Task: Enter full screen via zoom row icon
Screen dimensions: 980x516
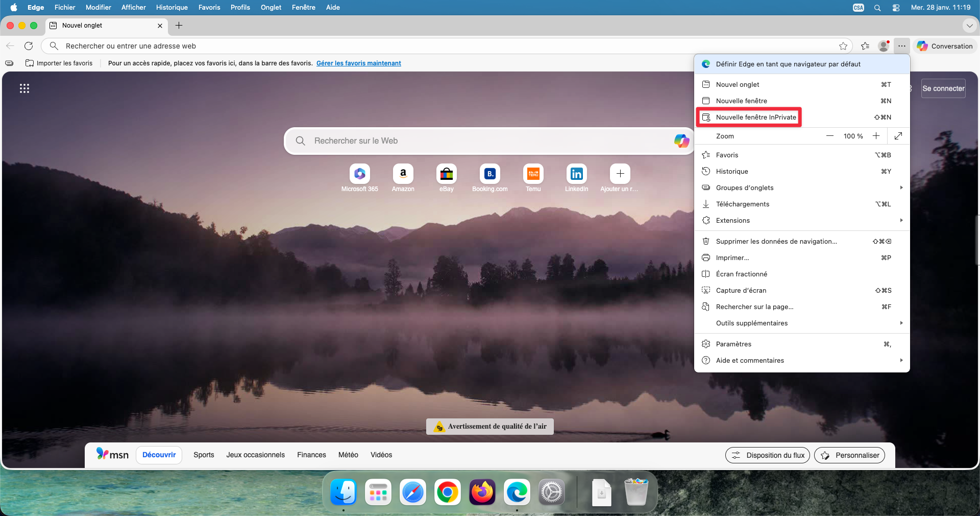Action: [x=898, y=136]
